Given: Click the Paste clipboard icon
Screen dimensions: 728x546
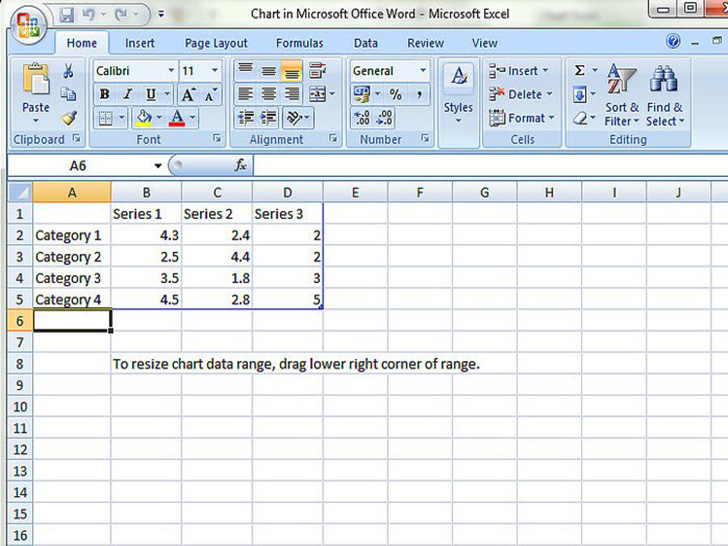Looking at the screenshot, I should point(36,79).
